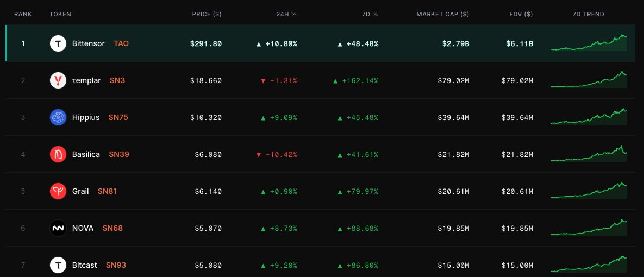The image size is (644, 277).
Task: Click the +88.68% 7D change
Action: click(x=358, y=228)
